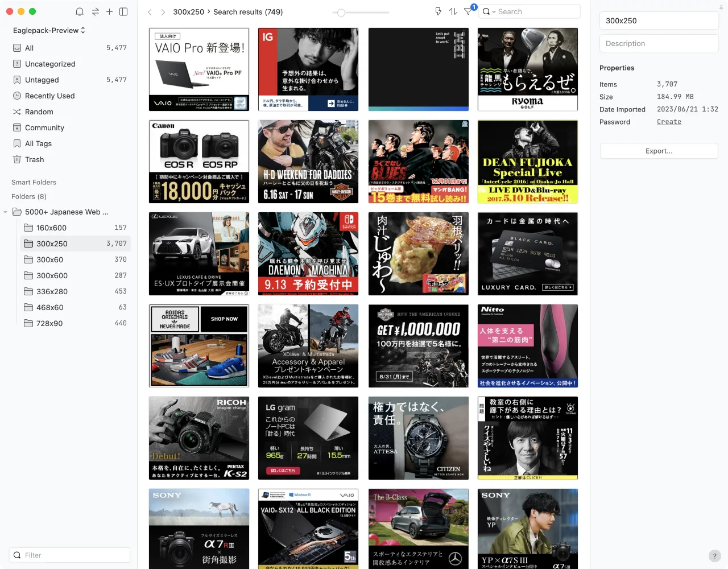Adjust the thumbnail size slider
This screenshot has height=569, width=728.
[x=341, y=13]
